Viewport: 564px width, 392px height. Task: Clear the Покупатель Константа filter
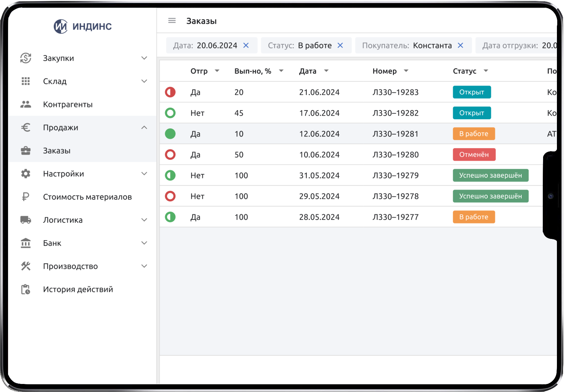pyautogui.click(x=460, y=45)
